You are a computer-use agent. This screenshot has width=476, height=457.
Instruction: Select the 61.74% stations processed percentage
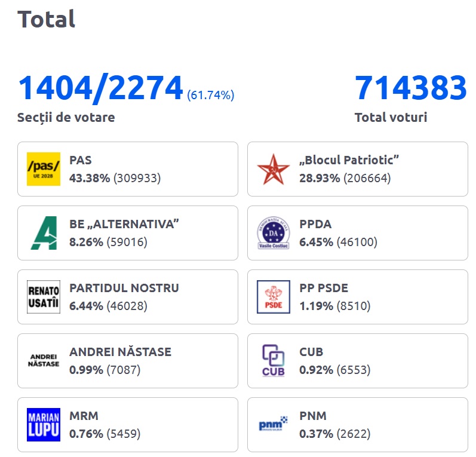[210, 95]
